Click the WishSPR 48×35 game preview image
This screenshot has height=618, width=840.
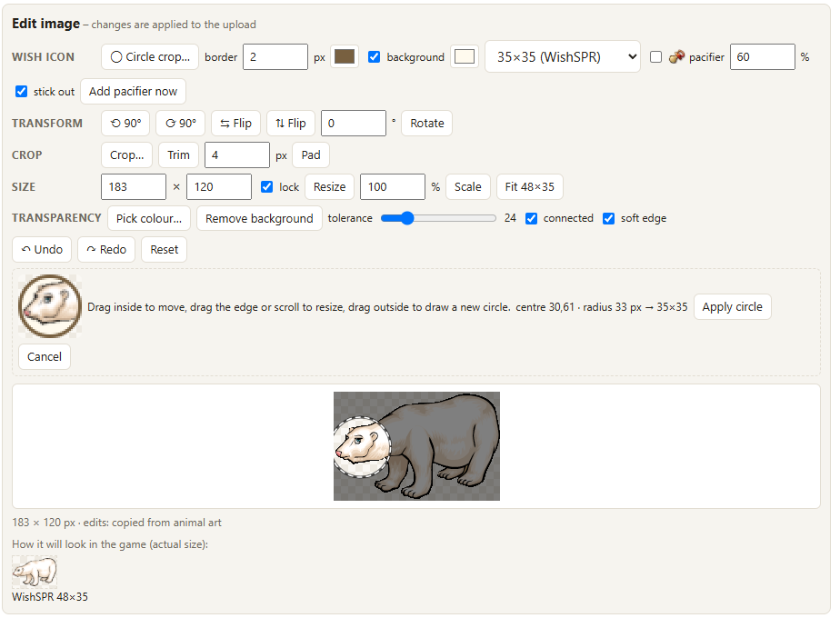pos(35,572)
